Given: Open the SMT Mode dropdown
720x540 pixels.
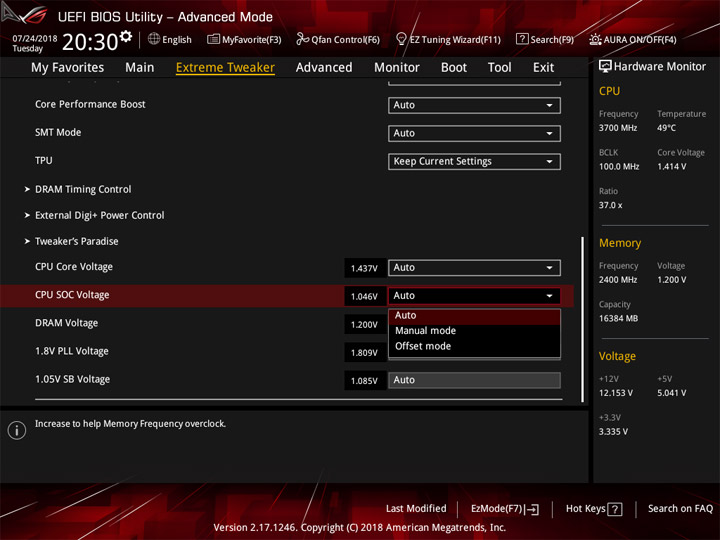Looking at the screenshot, I should point(474,133).
